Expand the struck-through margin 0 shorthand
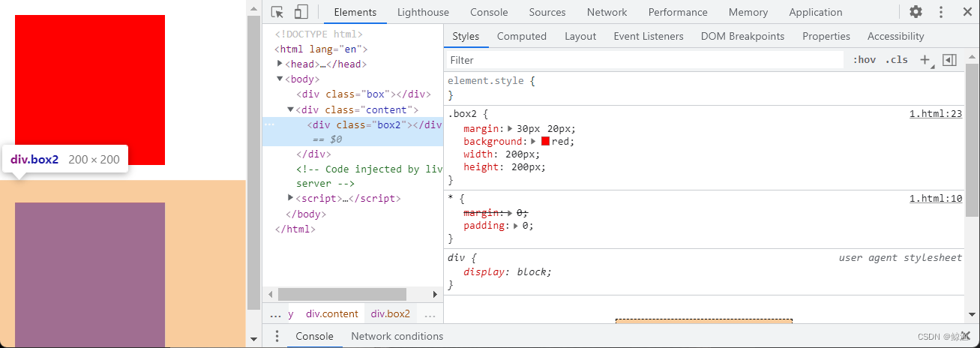980x348 pixels. (511, 213)
